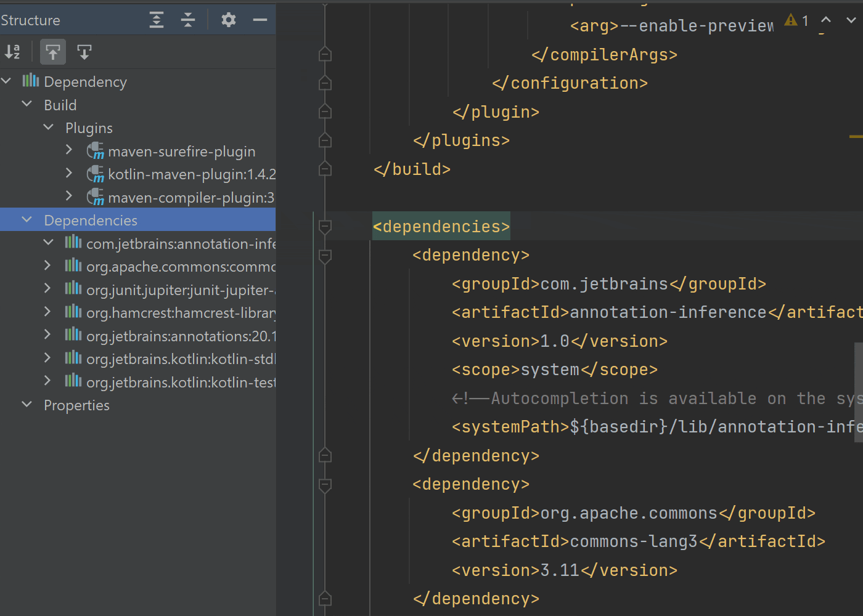Sort structure entries alphabetically
This screenshot has width=863, height=616.
[12, 52]
